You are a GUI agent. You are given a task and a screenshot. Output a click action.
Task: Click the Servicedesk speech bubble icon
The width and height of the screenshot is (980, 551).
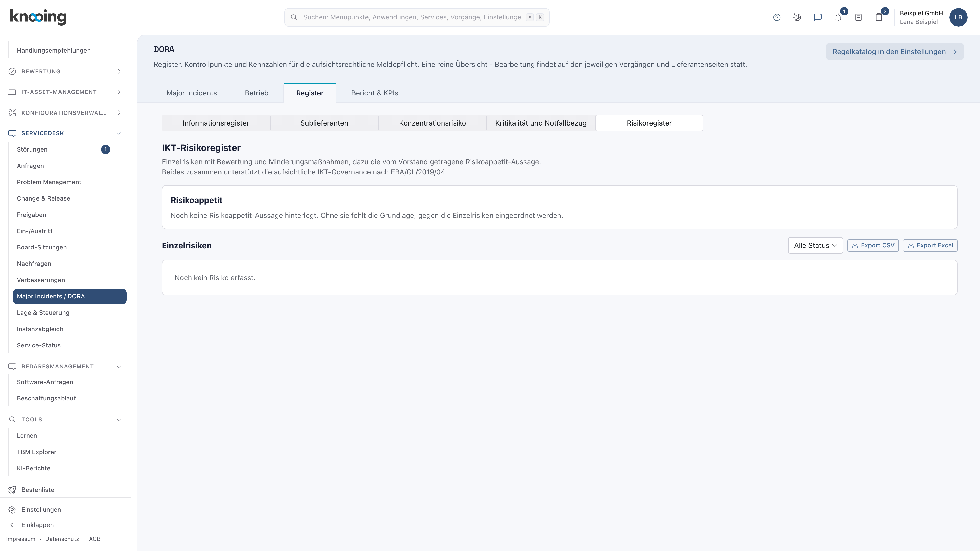[12, 133]
